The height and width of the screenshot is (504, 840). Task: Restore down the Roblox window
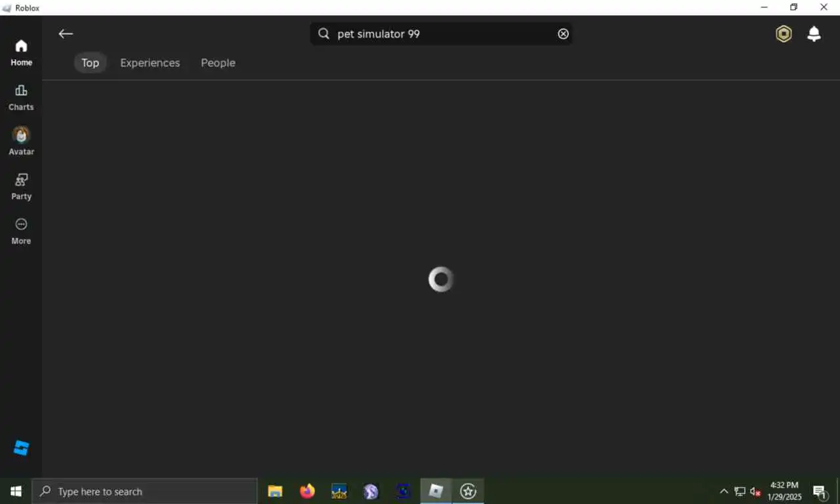793,7
